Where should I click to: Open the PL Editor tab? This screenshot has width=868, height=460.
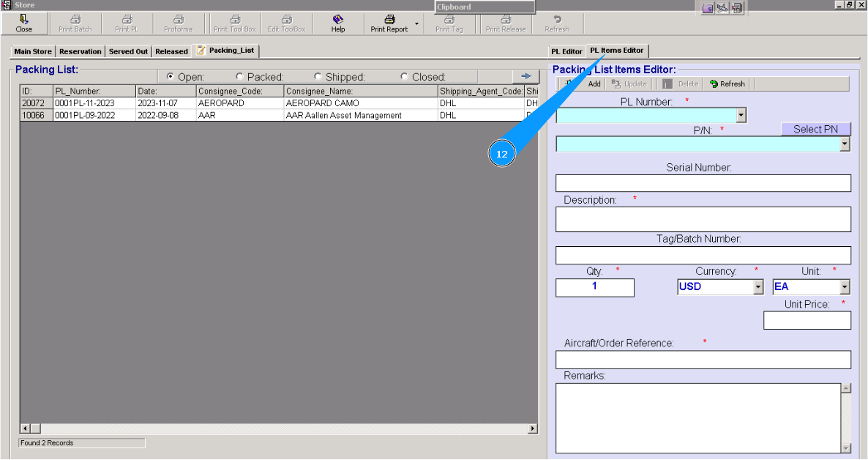tap(566, 51)
